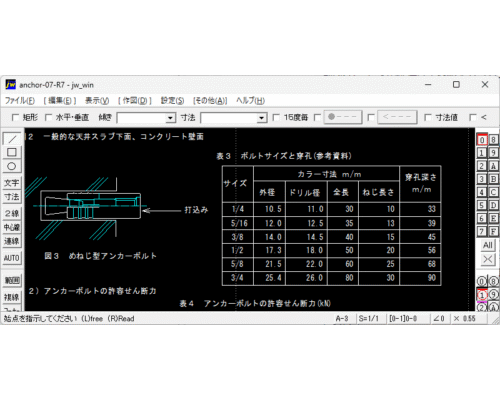Switch to square layer 0

pyautogui.click(x=482, y=140)
